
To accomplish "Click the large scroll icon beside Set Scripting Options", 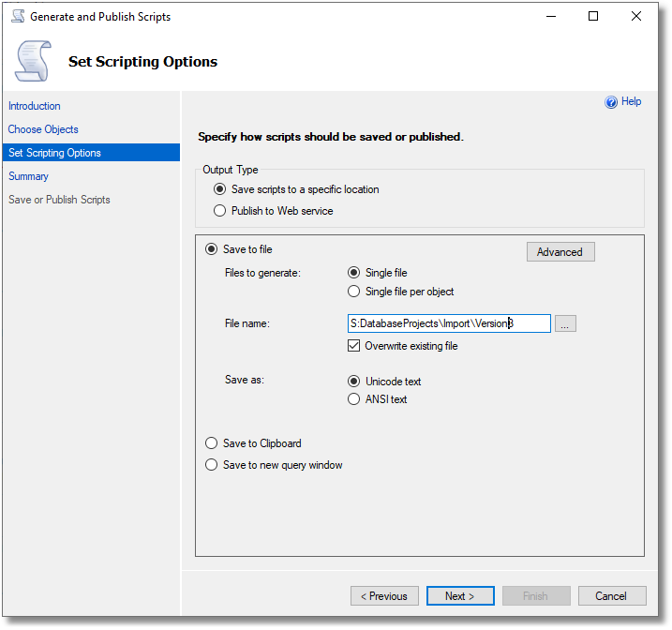I will [34, 61].
